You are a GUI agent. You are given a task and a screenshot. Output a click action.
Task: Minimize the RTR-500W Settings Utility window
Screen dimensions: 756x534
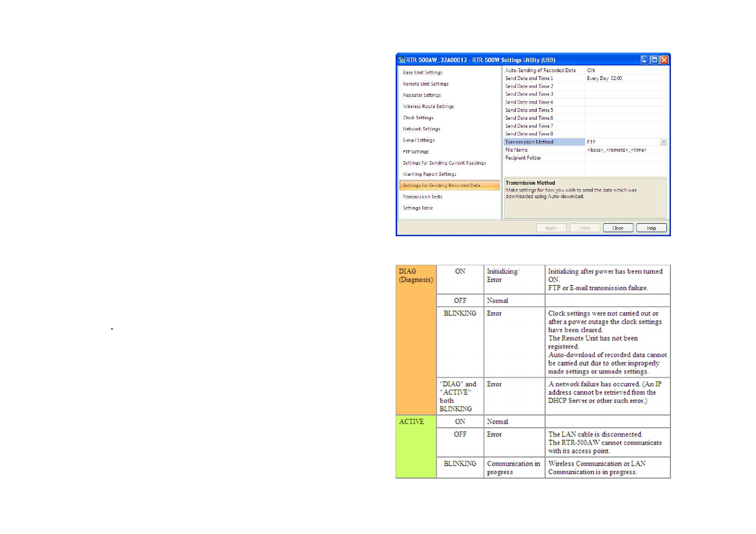[645, 60]
